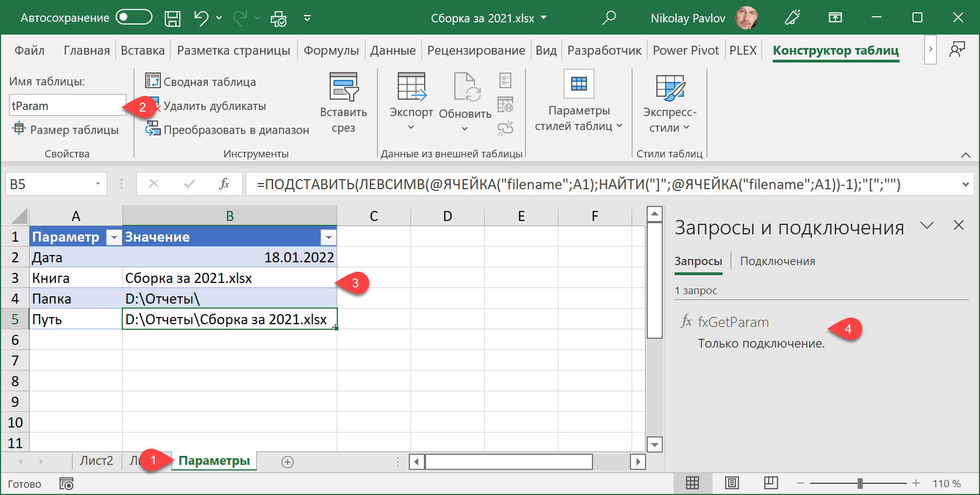Close the Запросы и подключения pane
This screenshot has width=980, height=495.
[959, 225]
